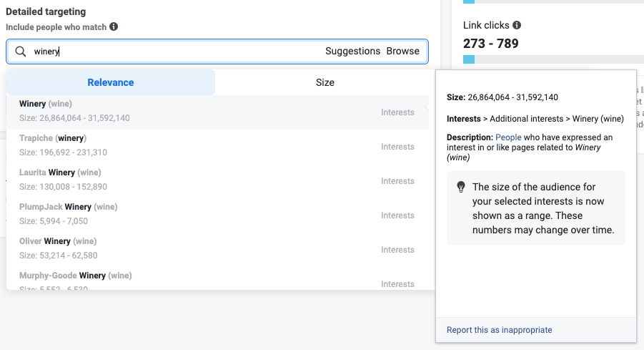Click Interests label on Oliver Winery row

397,250
